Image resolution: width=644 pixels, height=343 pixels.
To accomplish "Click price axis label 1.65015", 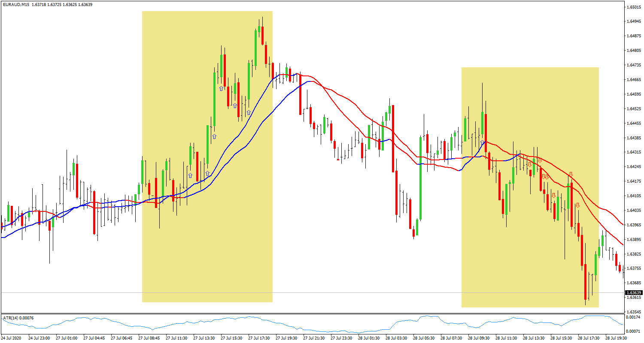I will click(633, 7).
